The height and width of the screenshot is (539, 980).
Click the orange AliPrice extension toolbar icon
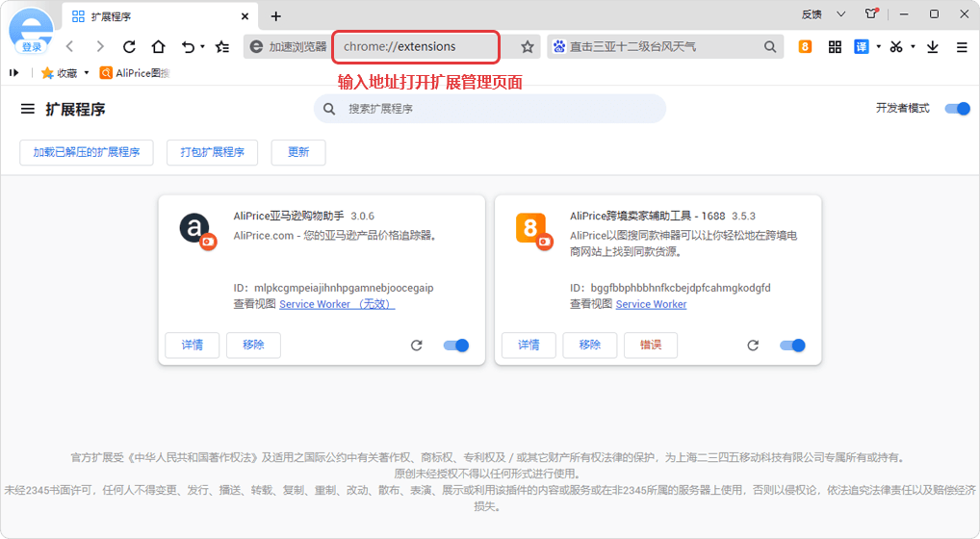coord(805,46)
